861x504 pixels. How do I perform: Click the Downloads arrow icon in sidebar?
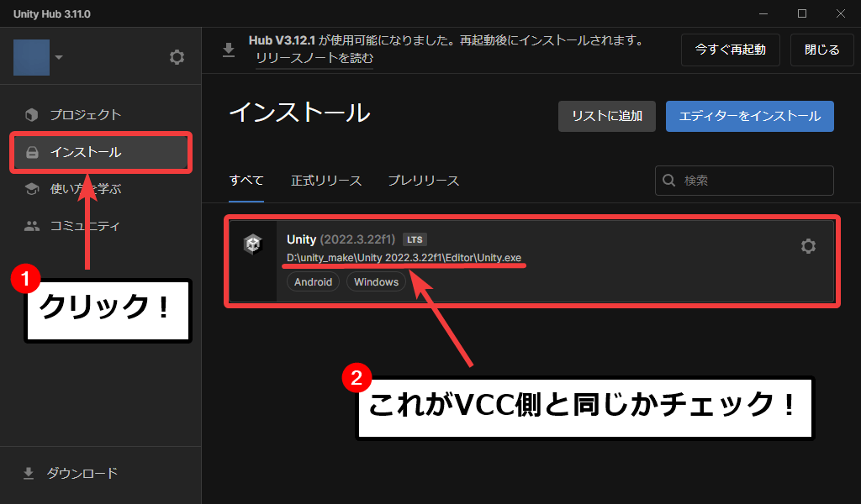pyautogui.click(x=29, y=473)
